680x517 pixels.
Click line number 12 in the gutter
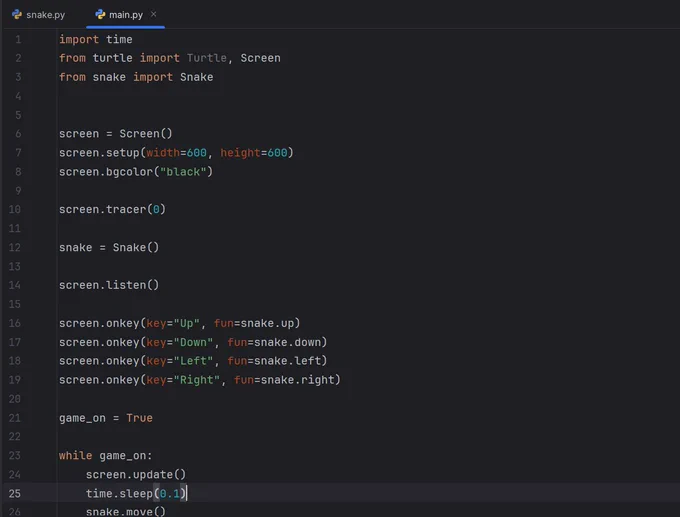coord(14,248)
